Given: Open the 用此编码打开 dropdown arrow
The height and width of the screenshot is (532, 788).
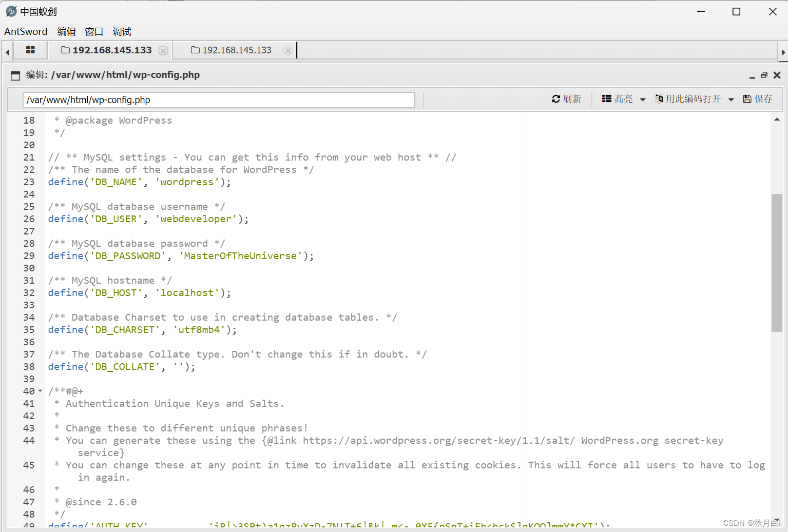Looking at the screenshot, I should [731, 99].
